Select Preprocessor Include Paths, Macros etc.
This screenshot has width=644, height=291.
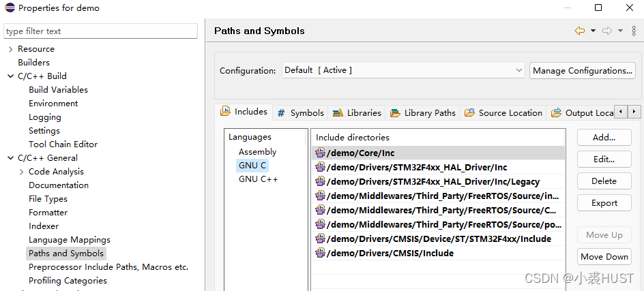pos(108,267)
